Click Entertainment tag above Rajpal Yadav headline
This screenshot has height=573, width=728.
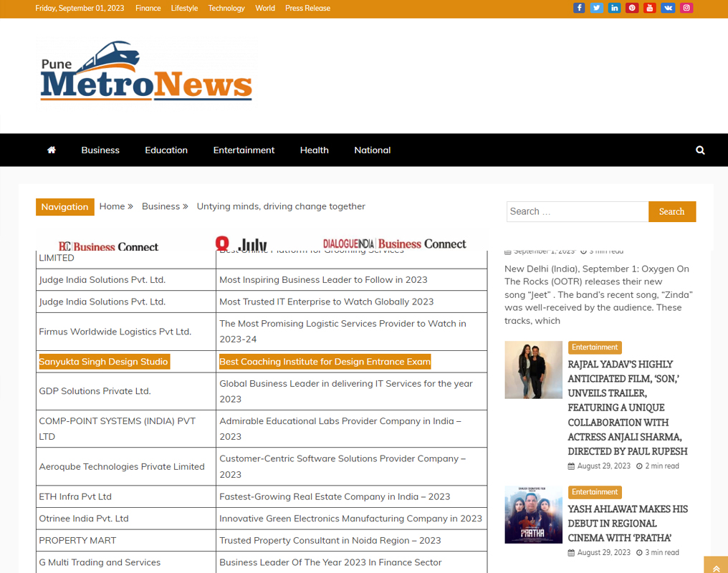coord(595,347)
